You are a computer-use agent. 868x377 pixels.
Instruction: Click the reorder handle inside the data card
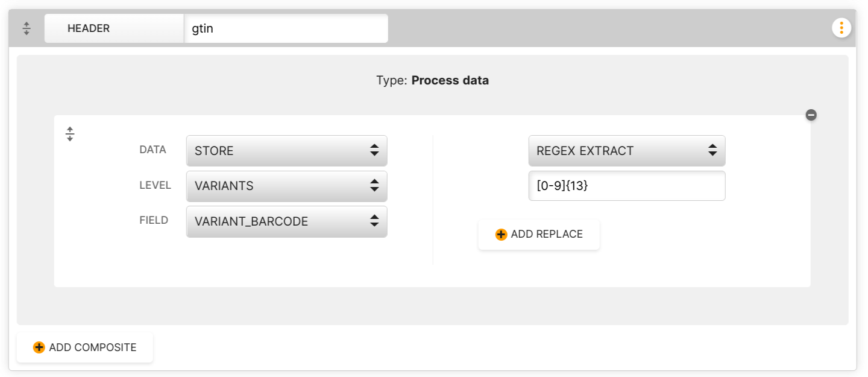point(70,134)
